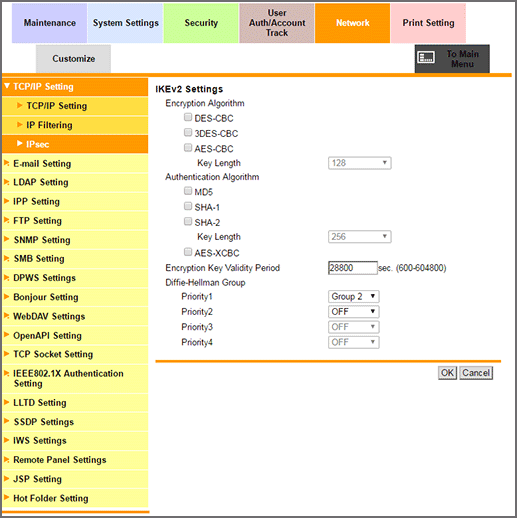Open the Print Setting tab
The image size is (517, 518).
[428, 23]
